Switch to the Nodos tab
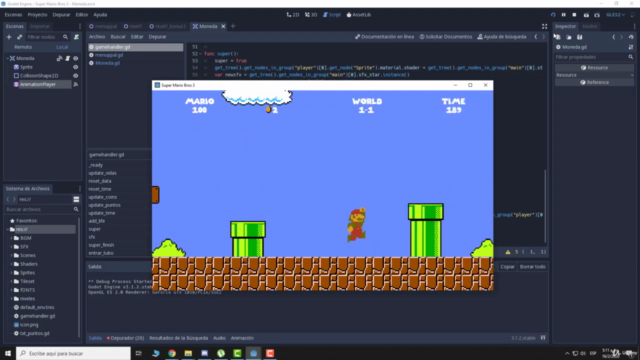Viewport: 640px width, 360px height. [x=589, y=27]
